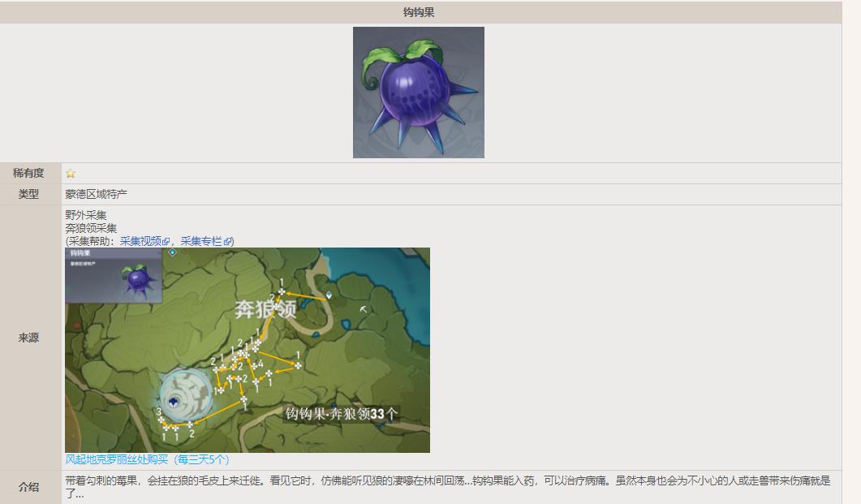Open the 采集视频 link
The height and width of the screenshot is (504, 861).
click(x=140, y=241)
